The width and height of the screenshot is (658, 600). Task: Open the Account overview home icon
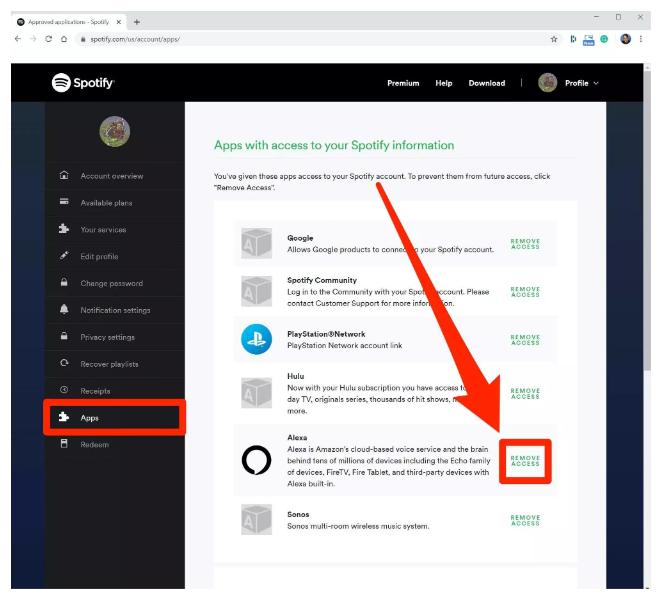(x=64, y=175)
